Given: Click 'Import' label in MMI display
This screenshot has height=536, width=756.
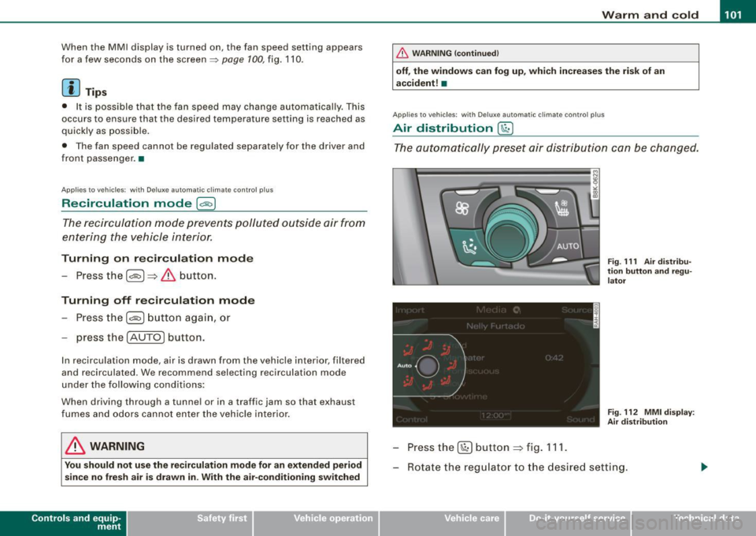Looking at the screenshot, I should pos(409,311).
